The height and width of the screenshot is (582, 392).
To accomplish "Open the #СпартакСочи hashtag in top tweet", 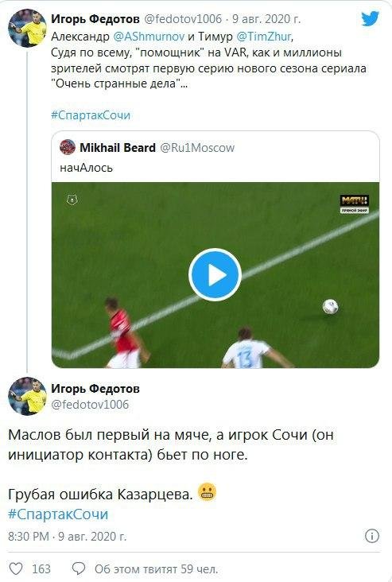I will (x=91, y=115).
